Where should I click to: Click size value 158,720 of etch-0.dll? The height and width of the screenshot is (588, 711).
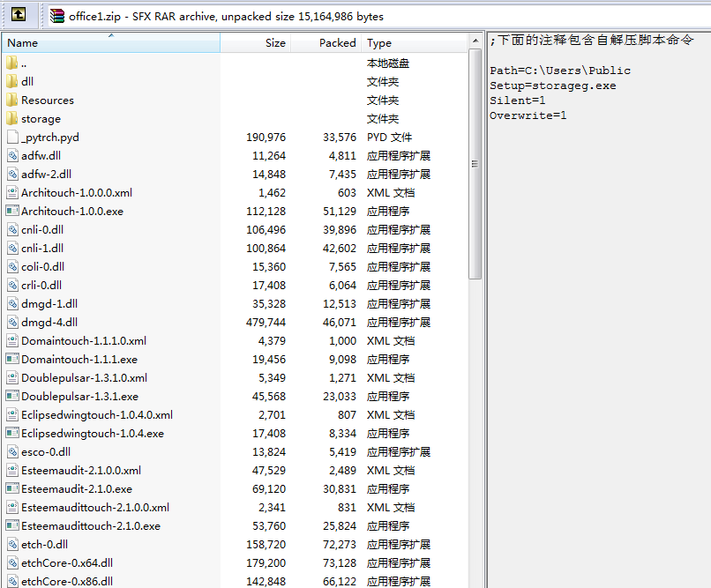pos(266,545)
